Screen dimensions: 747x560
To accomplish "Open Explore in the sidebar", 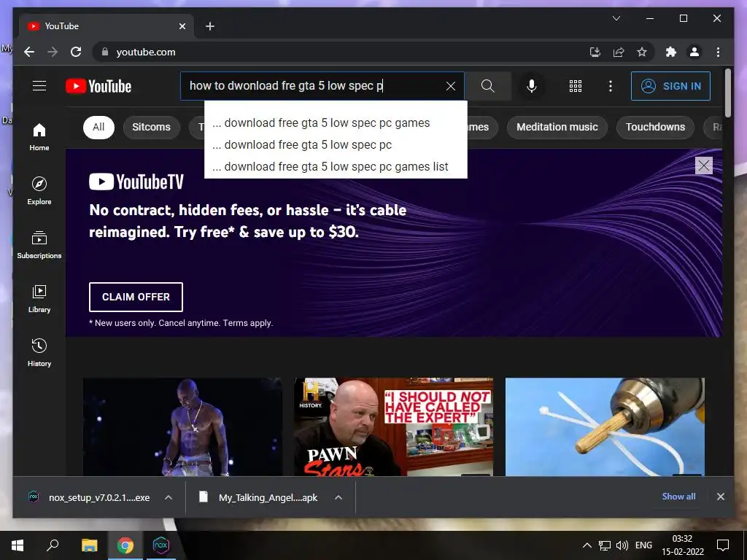I will click(39, 191).
